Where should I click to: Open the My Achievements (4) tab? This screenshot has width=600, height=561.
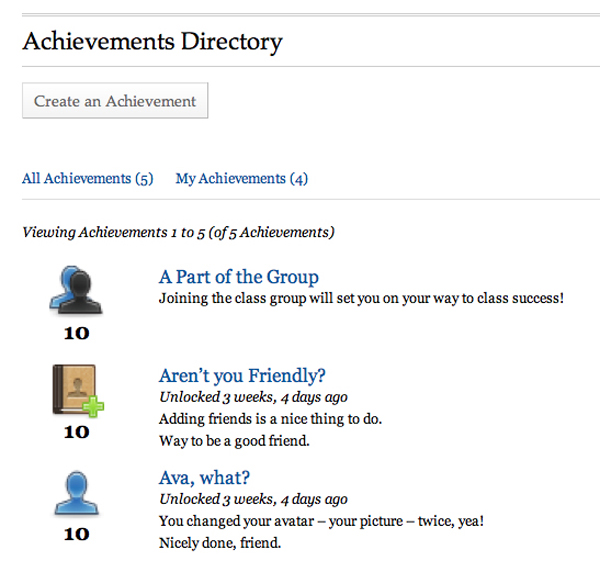[241, 179]
